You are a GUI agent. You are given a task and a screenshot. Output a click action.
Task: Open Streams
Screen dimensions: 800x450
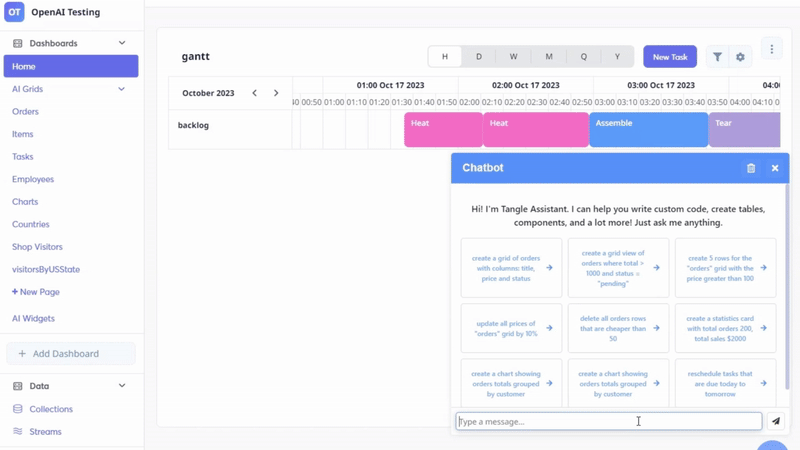point(45,432)
